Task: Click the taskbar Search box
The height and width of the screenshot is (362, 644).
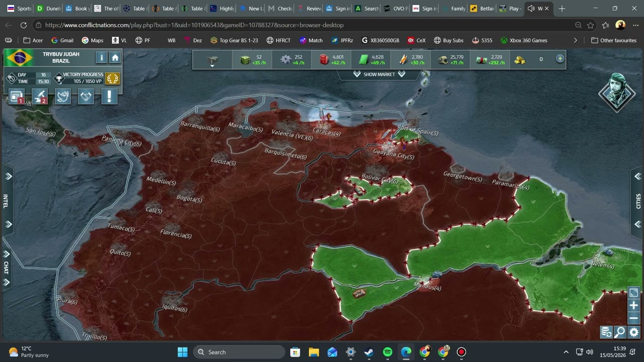Action: [x=239, y=352]
